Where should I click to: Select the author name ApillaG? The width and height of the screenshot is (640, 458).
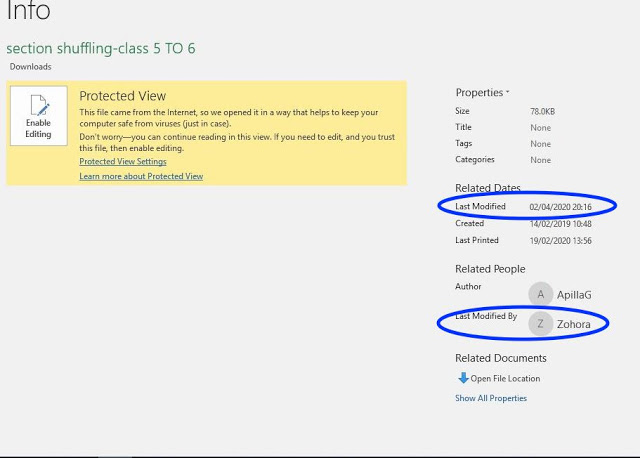tap(574, 294)
